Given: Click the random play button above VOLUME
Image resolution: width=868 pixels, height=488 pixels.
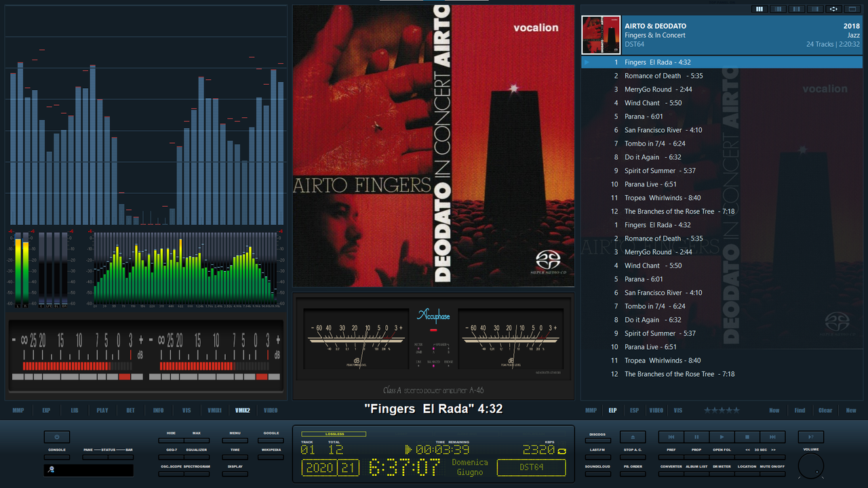Looking at the screenshot, I should coord(811,437).
